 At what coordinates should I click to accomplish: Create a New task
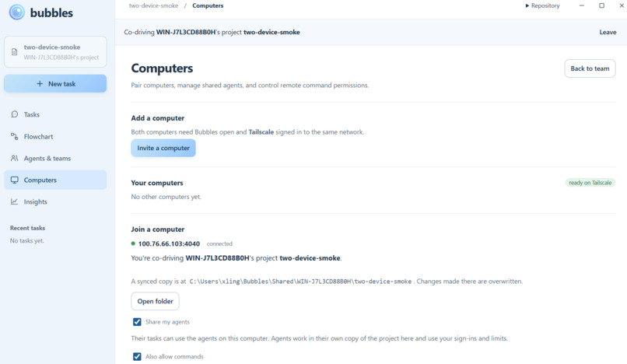(55, 83)
